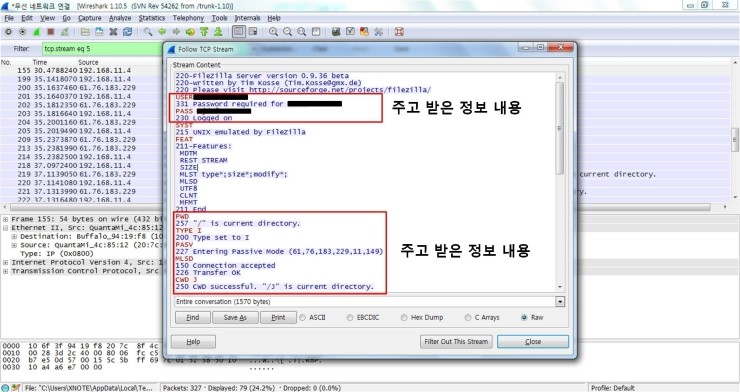The image size is (740, 392).
Task: Select the Hex Dump radio option
Action: [x=404, y=317]
